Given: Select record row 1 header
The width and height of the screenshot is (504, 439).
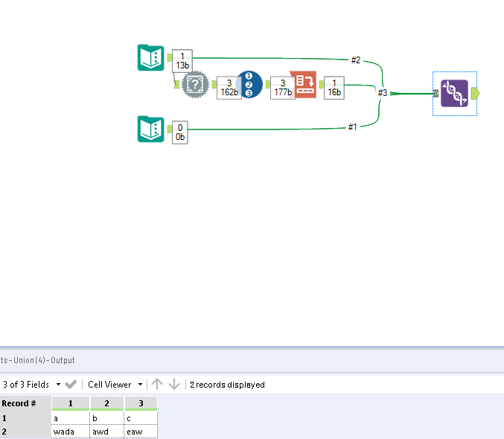Looking at the screenshot, I should [x=25, y=418].
